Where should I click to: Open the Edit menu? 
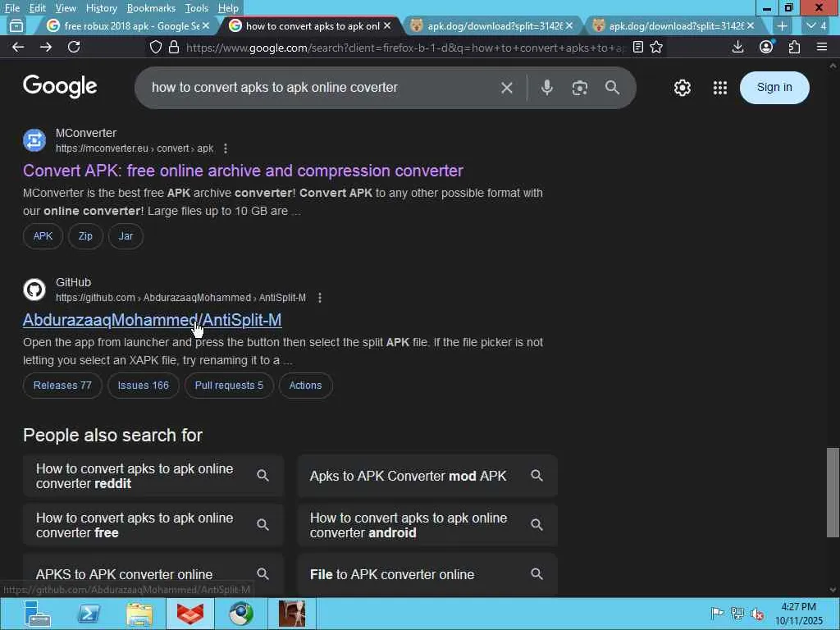37,8
